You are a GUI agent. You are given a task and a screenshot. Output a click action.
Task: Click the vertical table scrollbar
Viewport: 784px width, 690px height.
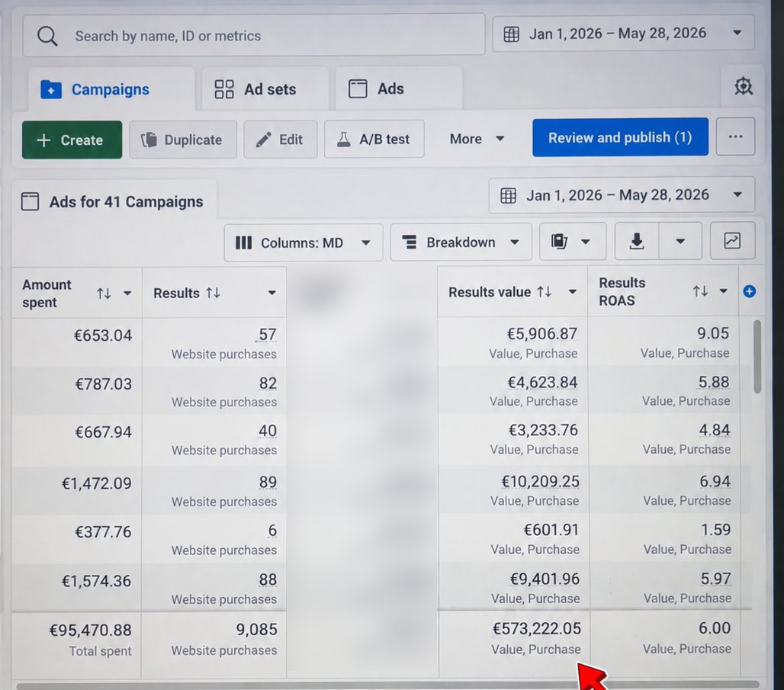[757, 357]
